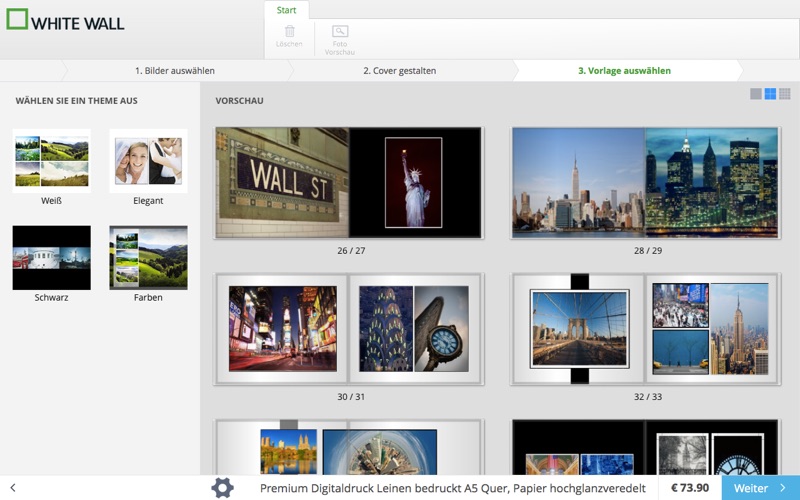This screenshot has width=800, height=500.
Task: Choose the Schwarz theme thumbnail
Action: [52, 258]
